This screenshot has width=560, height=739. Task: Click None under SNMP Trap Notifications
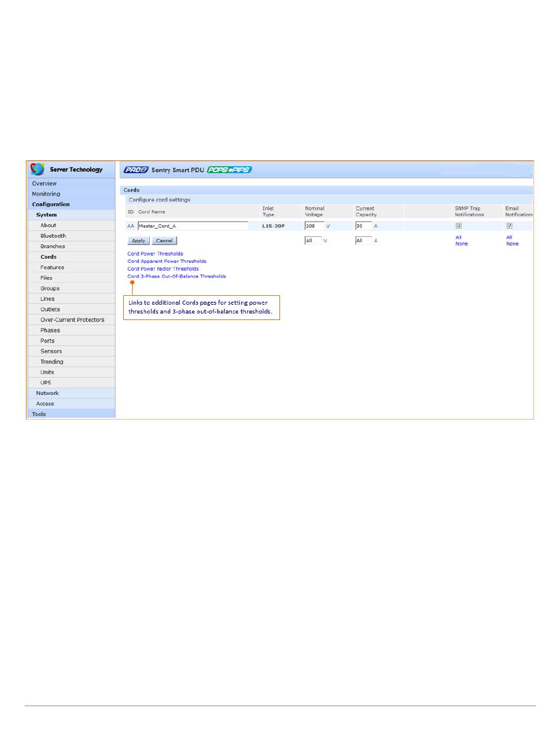[x=462, y=244]
